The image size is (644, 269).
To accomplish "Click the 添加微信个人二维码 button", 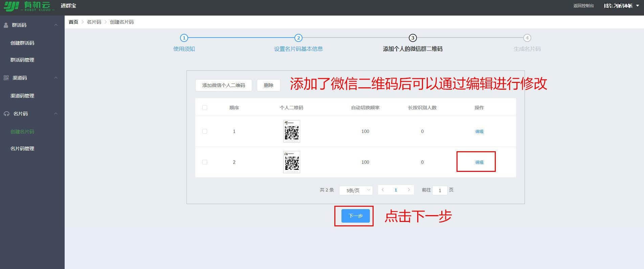I will point(224,85).
